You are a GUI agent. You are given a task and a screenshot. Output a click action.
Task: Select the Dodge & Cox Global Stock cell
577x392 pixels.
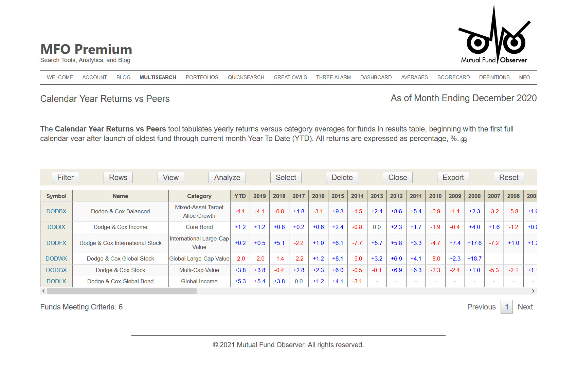tap(121, 259)
